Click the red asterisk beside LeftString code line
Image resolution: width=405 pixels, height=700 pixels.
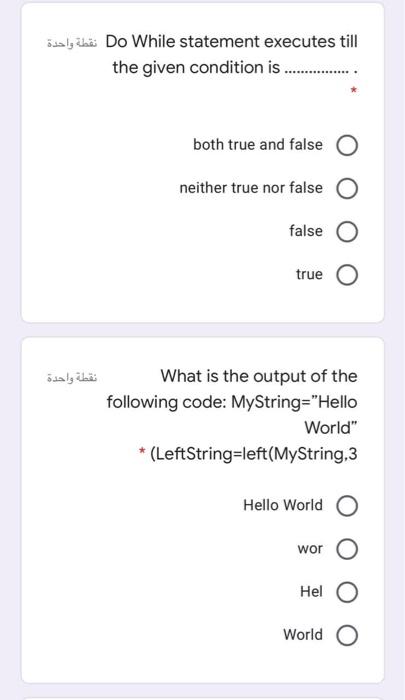[142, 451]
